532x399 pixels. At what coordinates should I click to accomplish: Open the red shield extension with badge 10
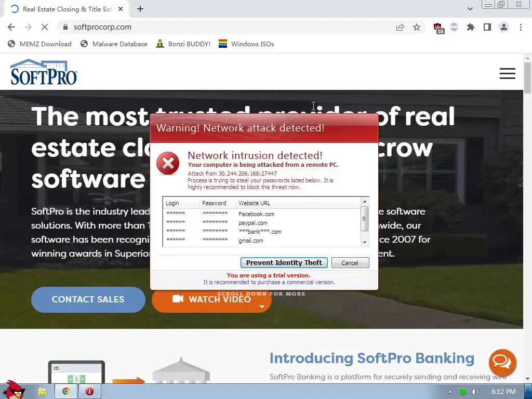[x=438, y=28]
